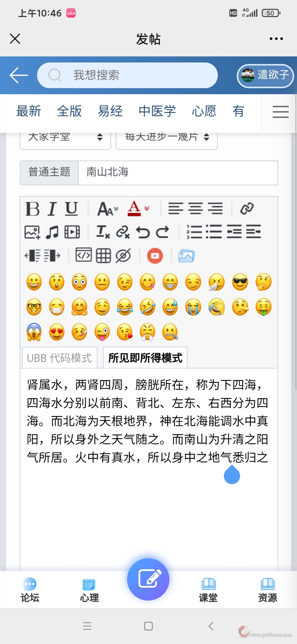Image resolution: width=297 pixels, height=644 pixels.
Task: Click the red video play icon
Action: [x=155, y=256]
